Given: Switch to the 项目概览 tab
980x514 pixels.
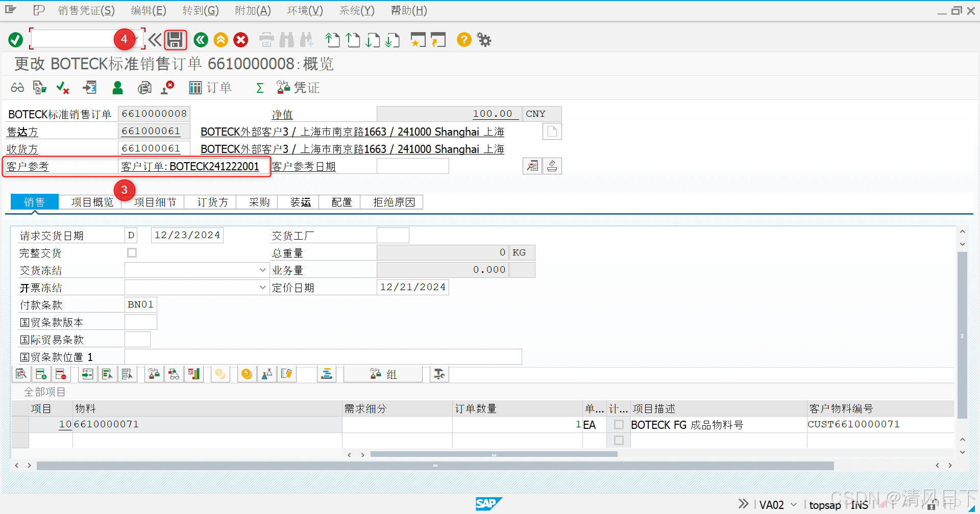Looking at the screenshot, I should click(x=92, y=202).
